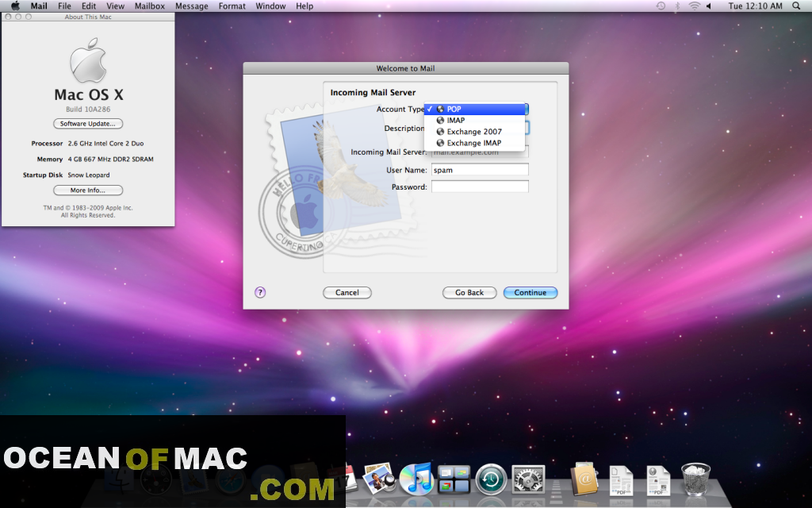Open the Mailbox menu
The width and height of the screenshot is (812, 508).
150,6
